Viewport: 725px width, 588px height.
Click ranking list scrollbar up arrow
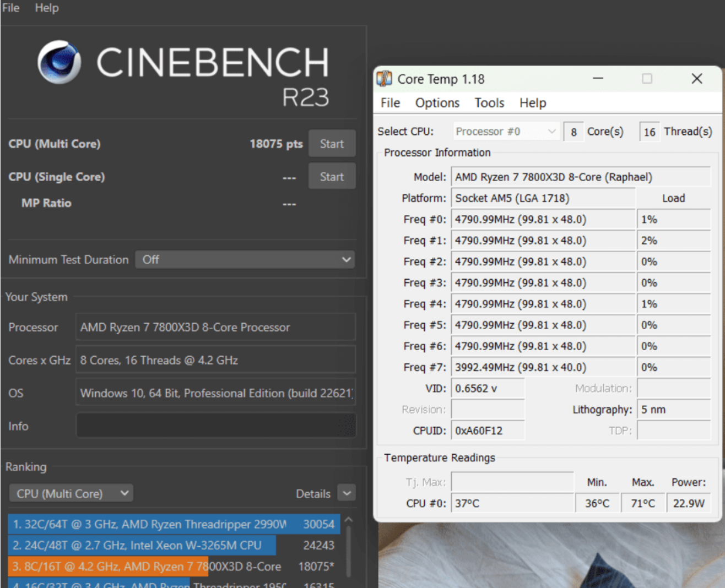pos(348,520)
